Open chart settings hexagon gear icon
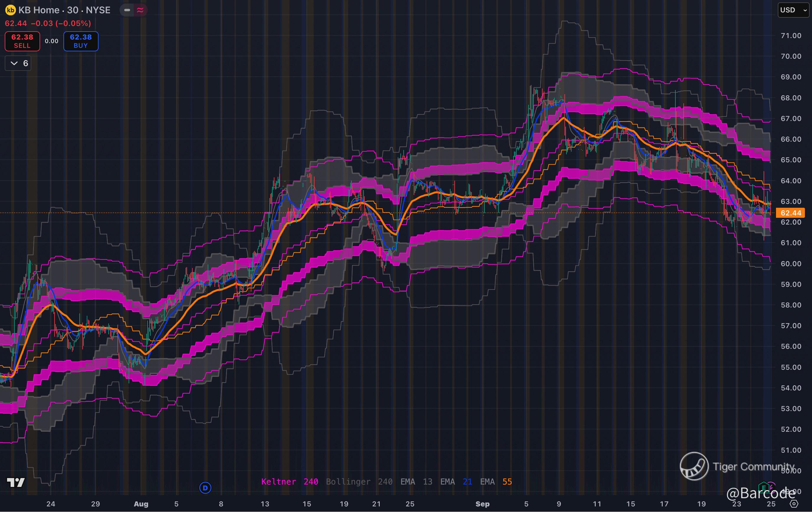 794,504
